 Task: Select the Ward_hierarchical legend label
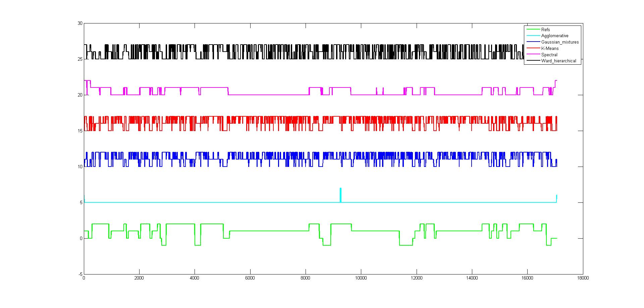[x=558, y=61]
